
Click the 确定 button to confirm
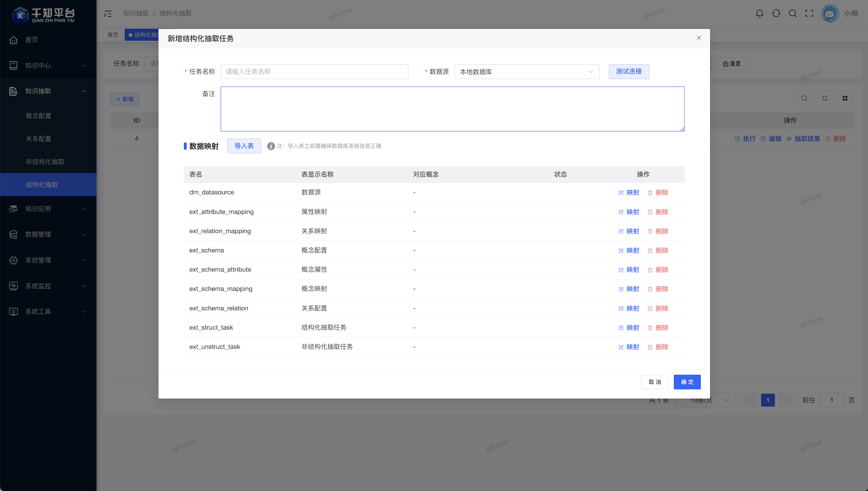pos(687,382)
